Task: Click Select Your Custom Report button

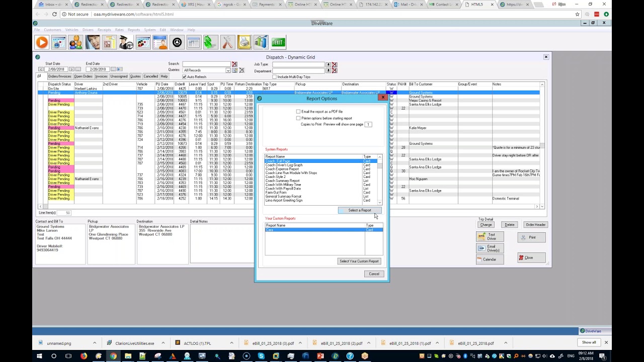Action: (x=359, y=261)
